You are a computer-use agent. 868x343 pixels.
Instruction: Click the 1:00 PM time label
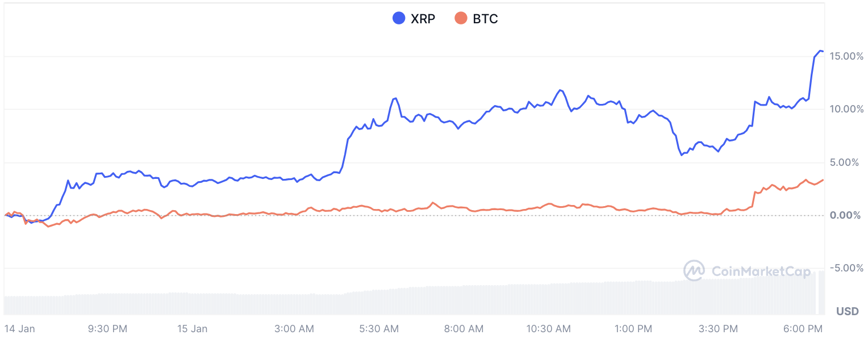point(634,329)
